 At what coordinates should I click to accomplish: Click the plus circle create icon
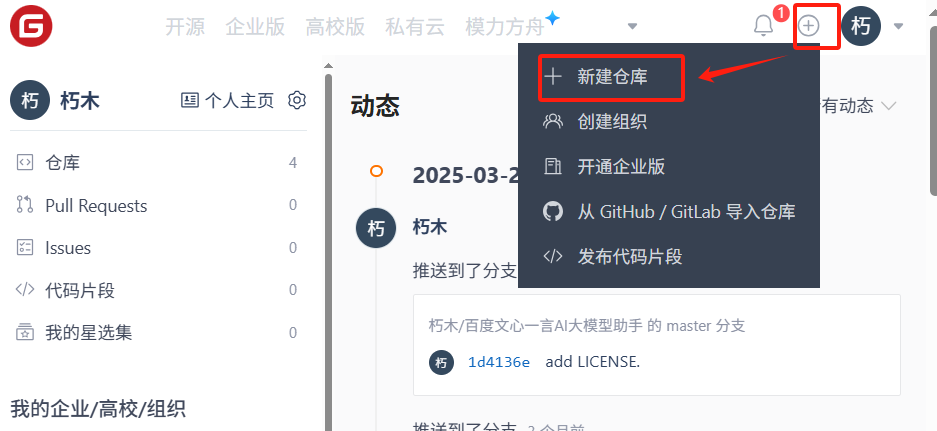[x=809, y=26]
